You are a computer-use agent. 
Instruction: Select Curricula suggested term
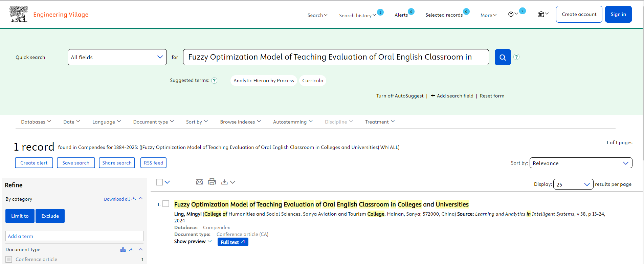pyautogui.click(x=313, y=81)
